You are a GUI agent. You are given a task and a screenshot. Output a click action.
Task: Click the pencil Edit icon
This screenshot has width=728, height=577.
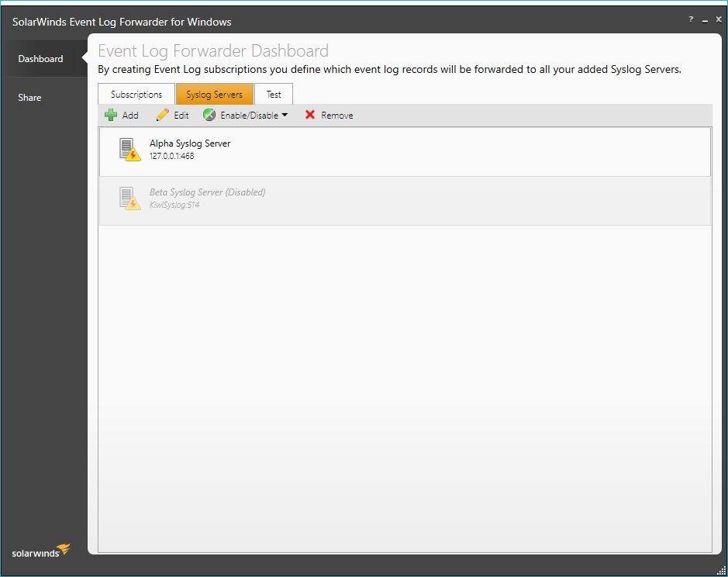pos(162,115)
